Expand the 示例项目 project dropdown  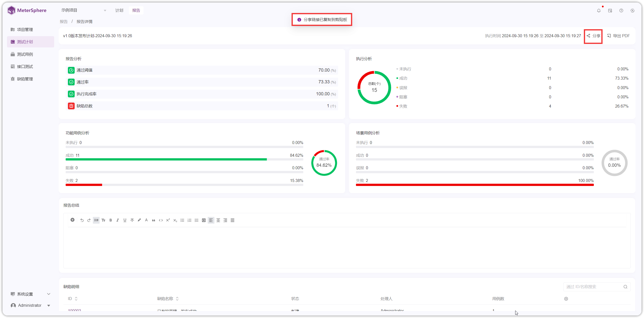coord(84,10)
